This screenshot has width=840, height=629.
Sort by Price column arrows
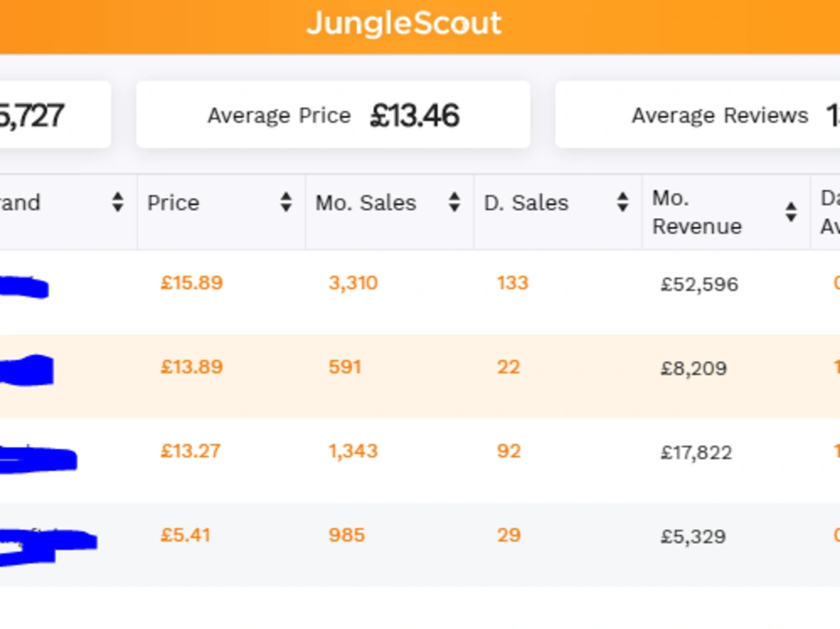point(286,202)
